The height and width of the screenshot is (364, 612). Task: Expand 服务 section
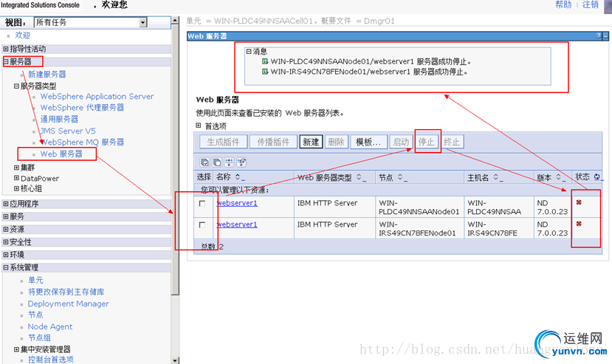click(x=5, y=216)
